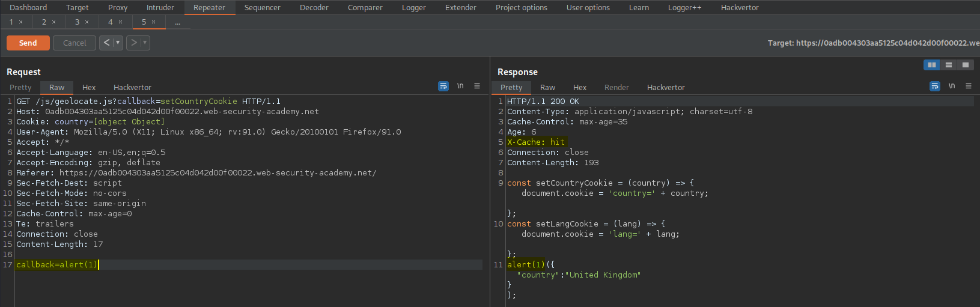Open Project options tab
The image size is (980, 307).
click(522, 7)
